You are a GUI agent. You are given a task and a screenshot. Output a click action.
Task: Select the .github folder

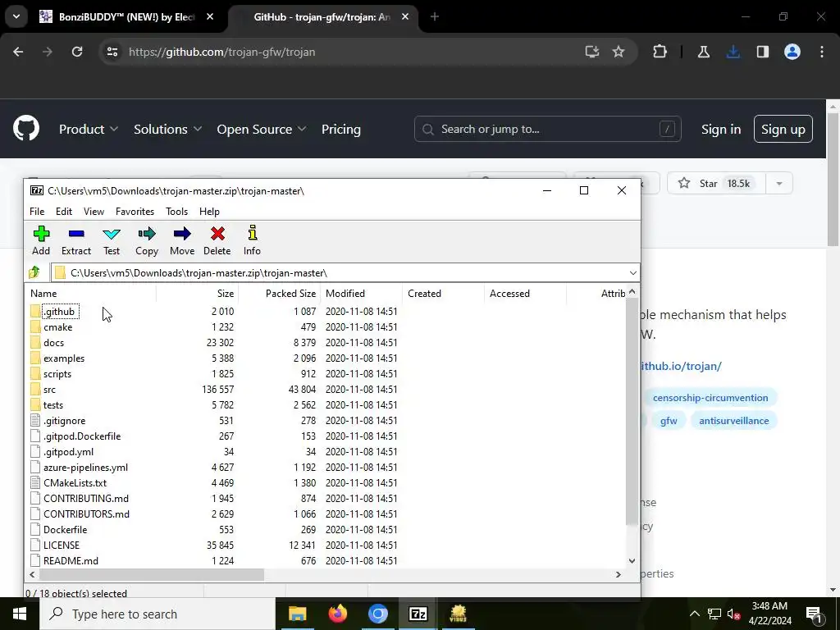click(x=59, y=311)
